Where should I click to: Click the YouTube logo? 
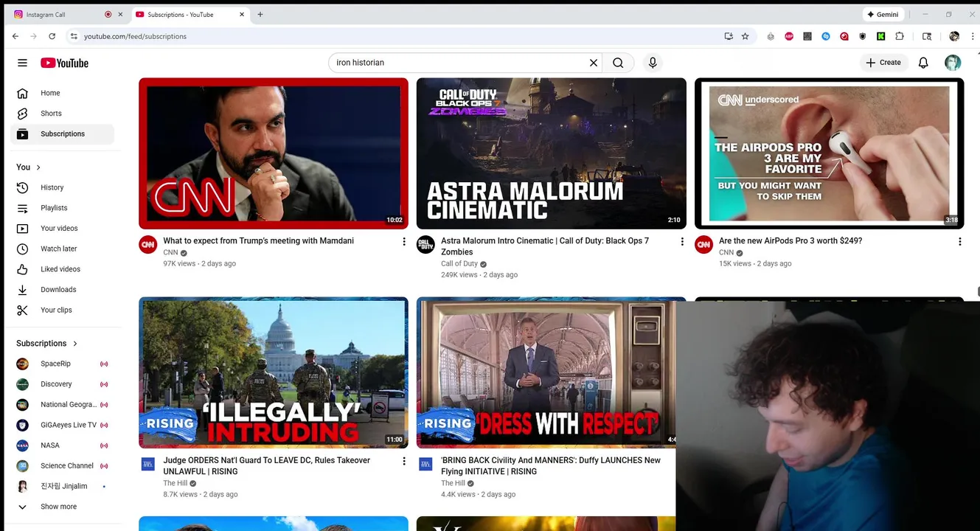pyautogui.click(x=64, y=63)
